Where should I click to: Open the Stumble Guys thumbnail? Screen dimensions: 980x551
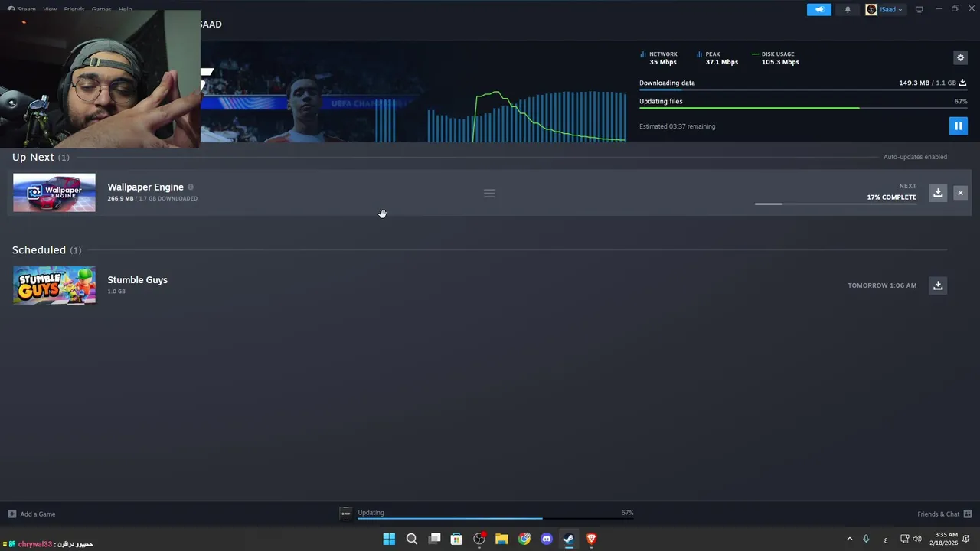coord(54,285)
